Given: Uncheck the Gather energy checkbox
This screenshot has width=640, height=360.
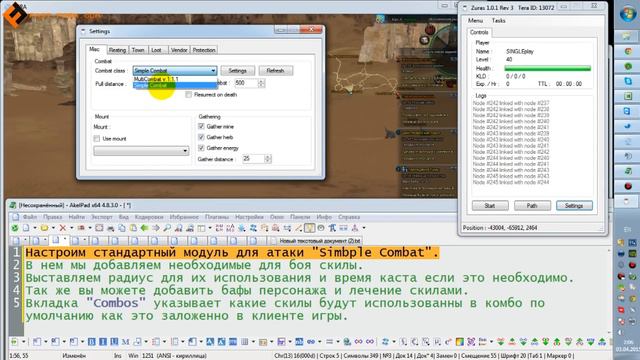Looking at the screenshot, I should coord(201,148).
